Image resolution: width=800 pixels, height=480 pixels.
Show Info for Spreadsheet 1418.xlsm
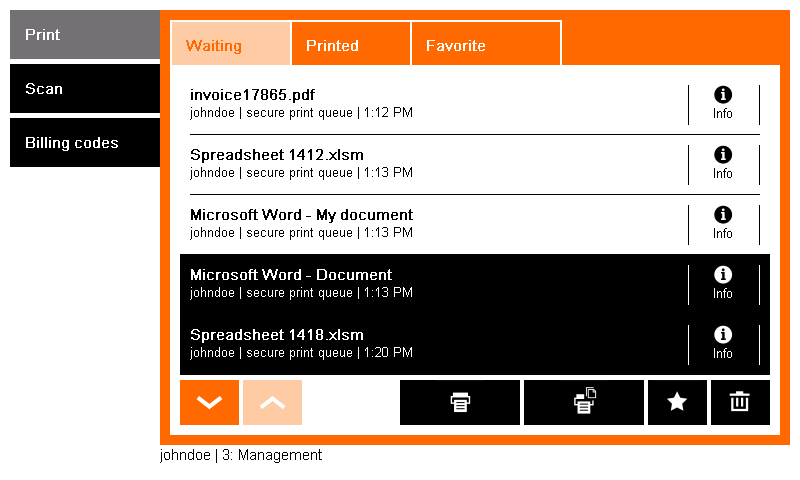click(x=723, y=343)
